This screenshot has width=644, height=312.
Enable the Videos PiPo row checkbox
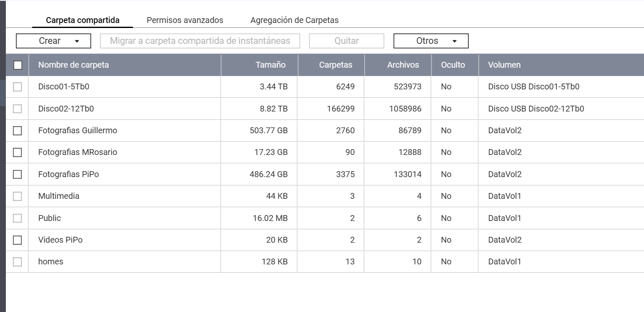(x=18, y=240)
